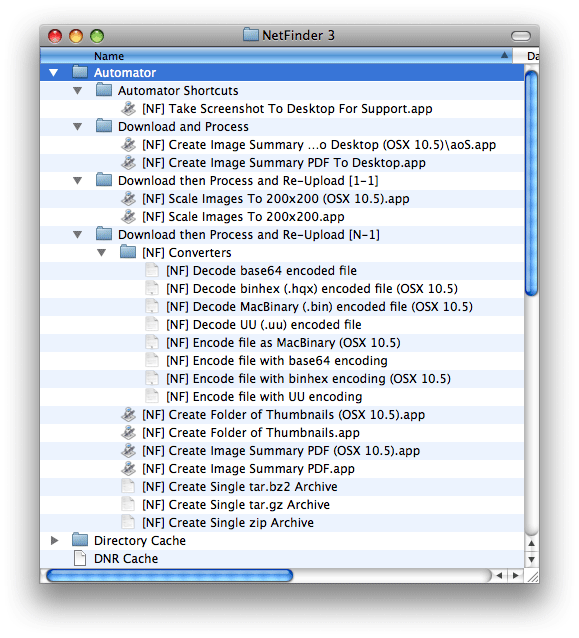
Task: Click the Create Single tar.bz2 Archive icon
Action: [128, 486]
